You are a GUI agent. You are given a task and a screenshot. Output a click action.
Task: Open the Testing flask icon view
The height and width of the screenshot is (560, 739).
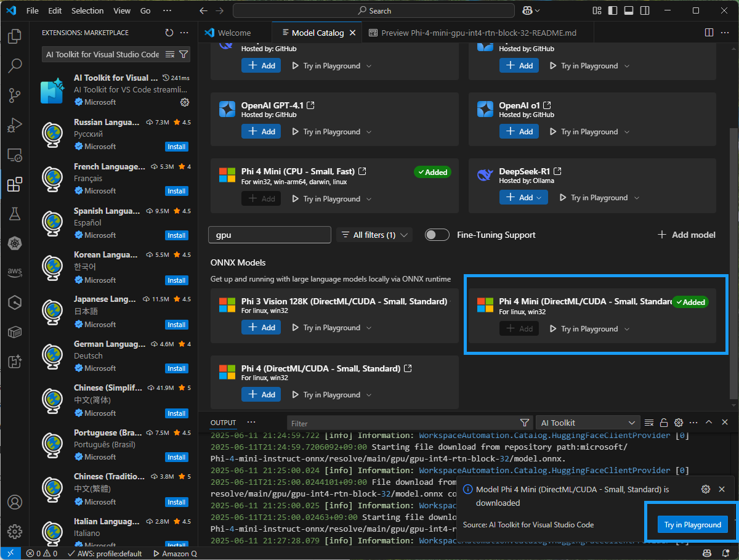click(15, 214)
